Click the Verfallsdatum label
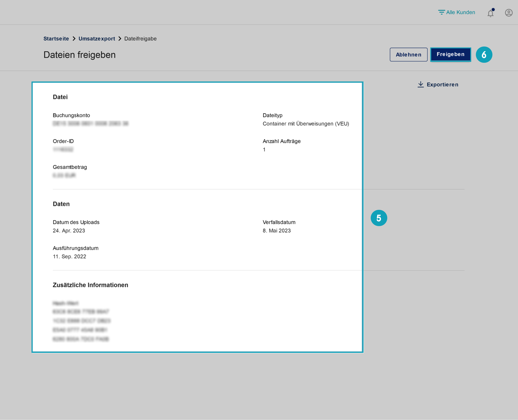Screen dimensions: 518x420 pyautogui.click(x=279, y=222)
